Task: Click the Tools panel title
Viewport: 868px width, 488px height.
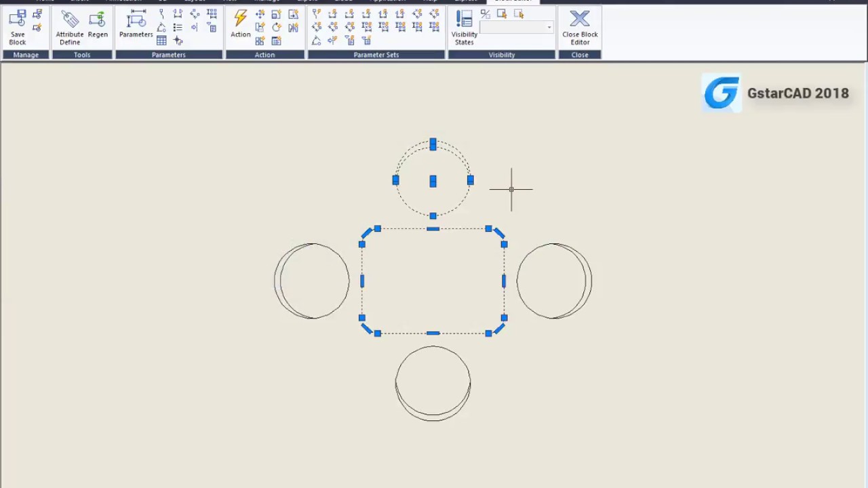Action: click(x=82, y=55)
